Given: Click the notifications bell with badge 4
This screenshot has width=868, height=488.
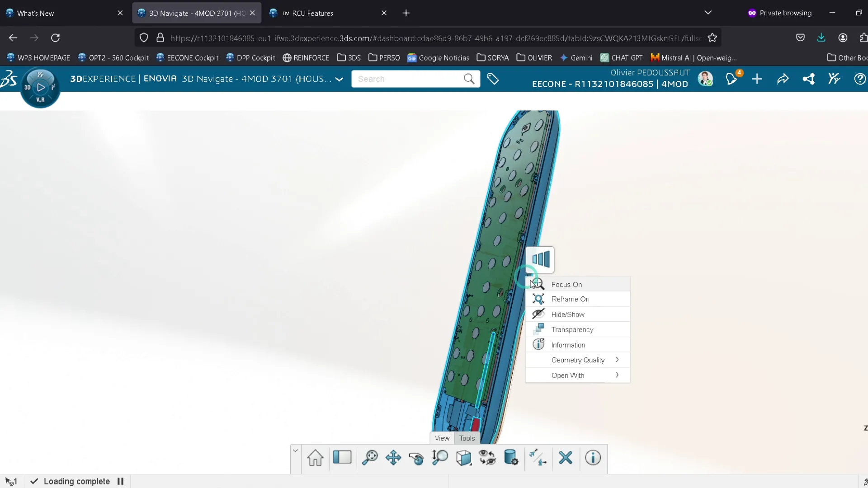Looking at the screenshot, I should pos(731,79).
